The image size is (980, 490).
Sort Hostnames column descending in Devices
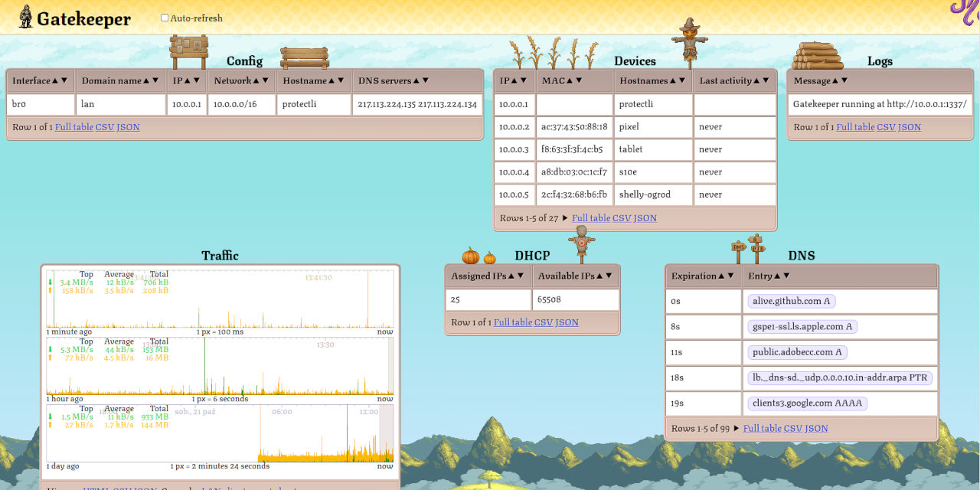(683, 80)
